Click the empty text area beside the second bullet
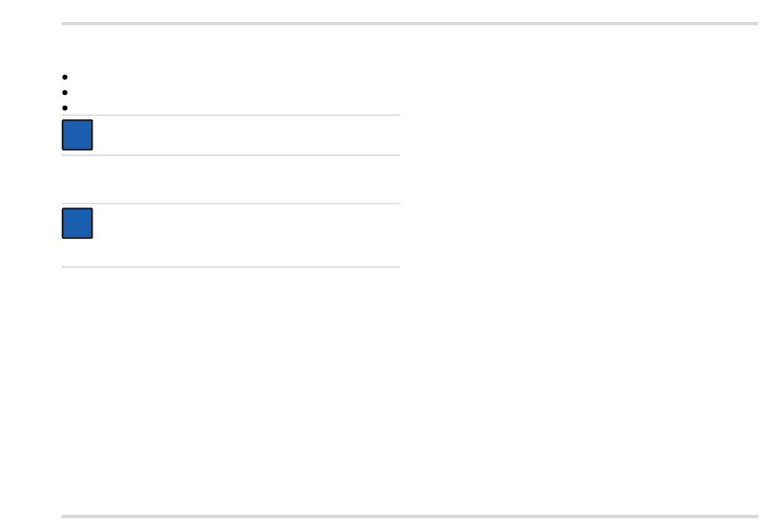772x532 pixels. click(234, 93)
